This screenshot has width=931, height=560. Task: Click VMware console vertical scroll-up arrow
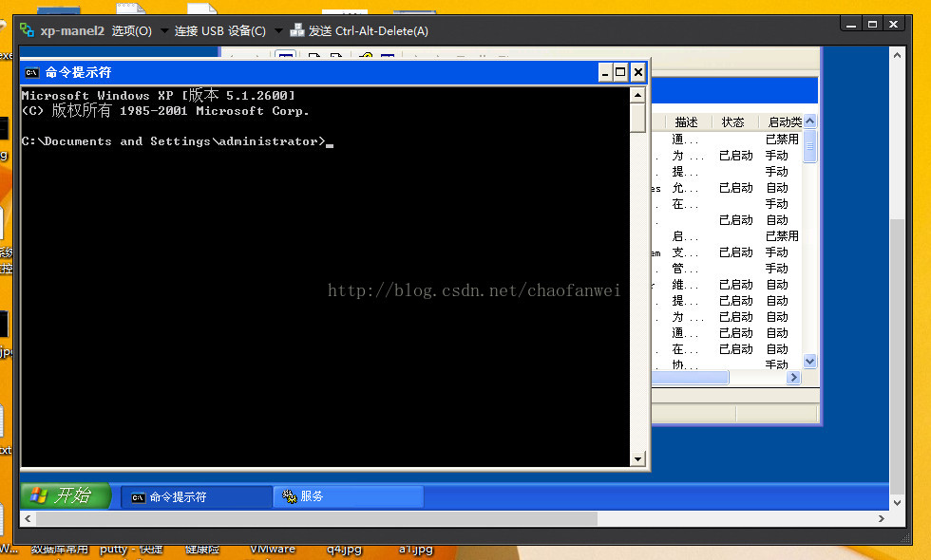(897, 55)
